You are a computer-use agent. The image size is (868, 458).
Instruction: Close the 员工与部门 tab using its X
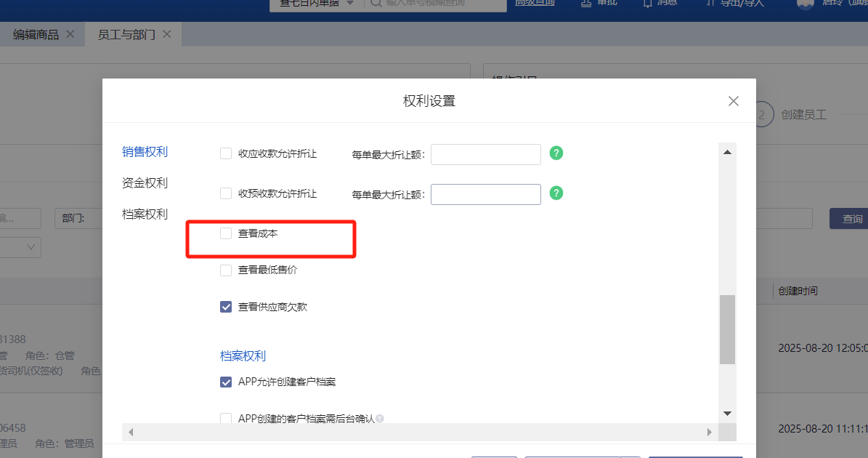[x=167, y=34]
